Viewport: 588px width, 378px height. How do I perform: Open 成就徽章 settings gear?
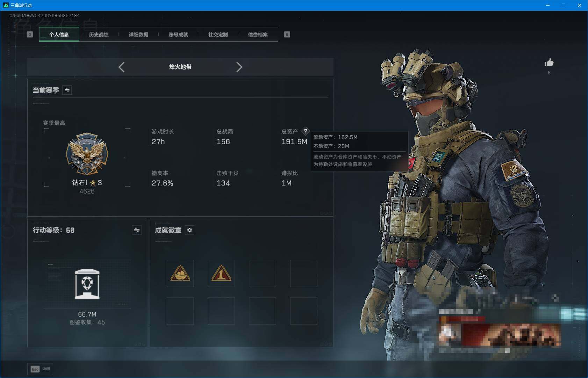tap(189, 230)
